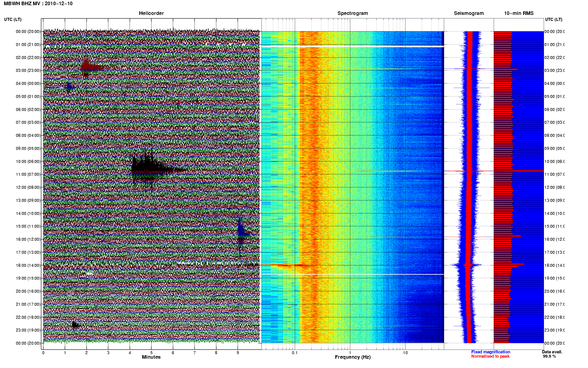Click the '05:00 (01:00)' time label on left
The width and height of the screenshot is (588, 368).
28,96
